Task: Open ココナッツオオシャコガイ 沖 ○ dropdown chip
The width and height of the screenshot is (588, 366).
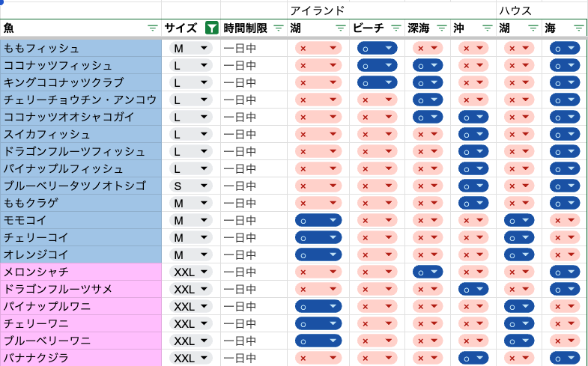Action: pos(473,118)
